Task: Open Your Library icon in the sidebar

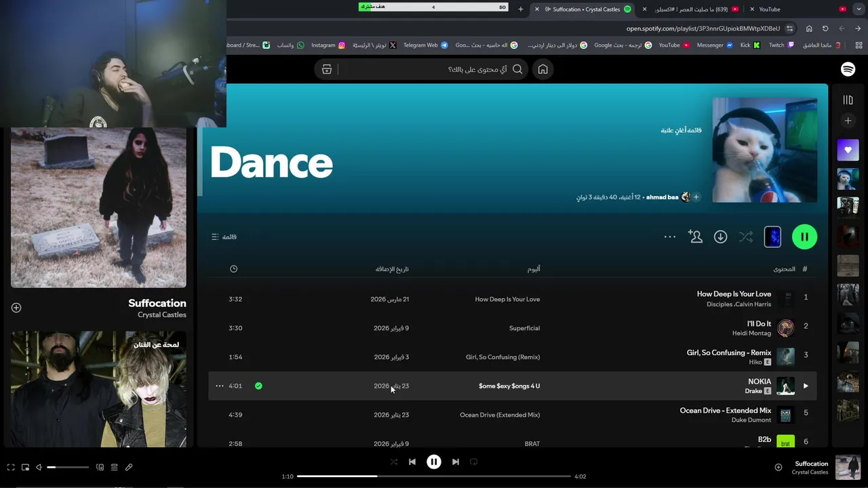Action: [x=848, y=100]
